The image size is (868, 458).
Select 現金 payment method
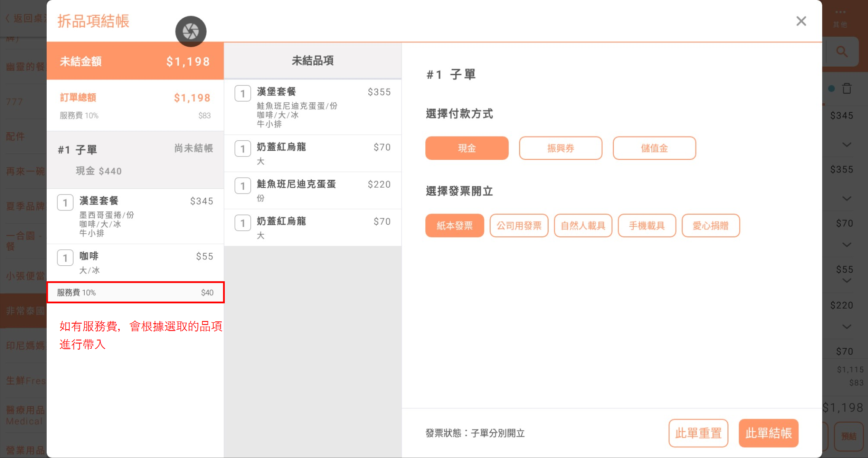click(466, 148)
